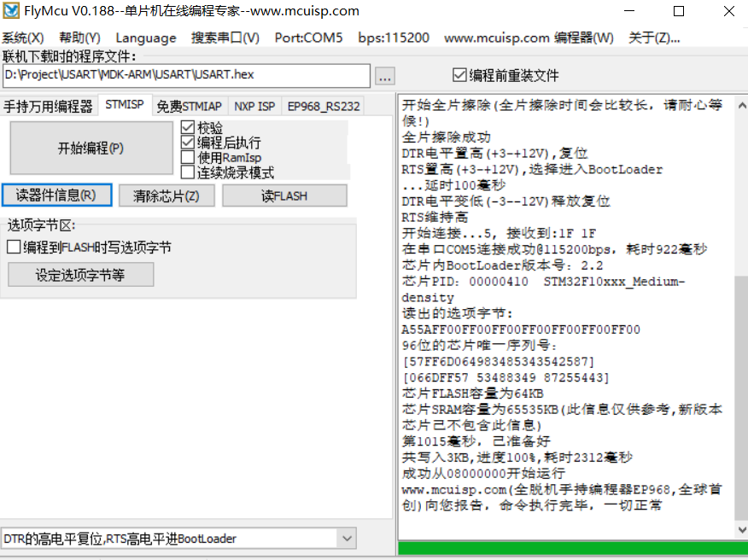The width and height of the screenshot is (748, 560).
Task: Click the log panel scrollbar thumb
Action: pyautogui.click(x=742, y=397)
